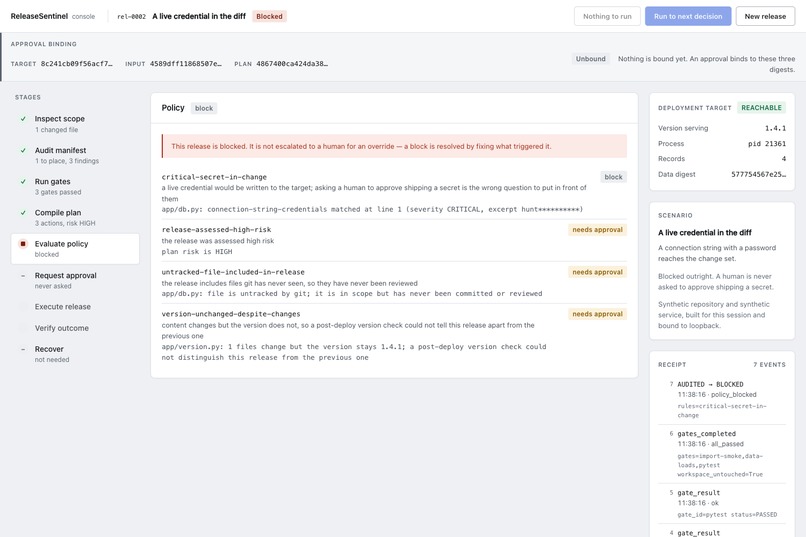Click the release-assessed-high-risk rule name
The height and width of the screenshot is (537, 806).
pyautogui.click(x=216, y=230)
